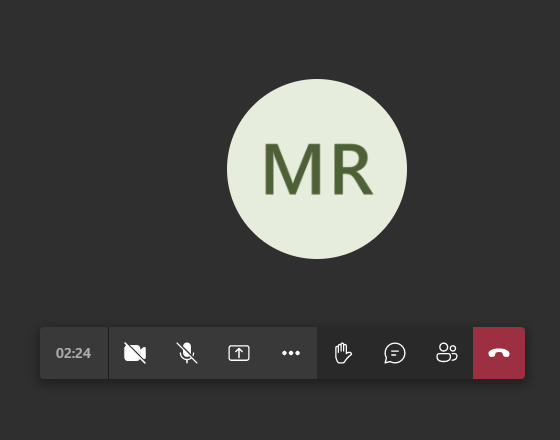Show the meeting chat panel

click(395, 353)
